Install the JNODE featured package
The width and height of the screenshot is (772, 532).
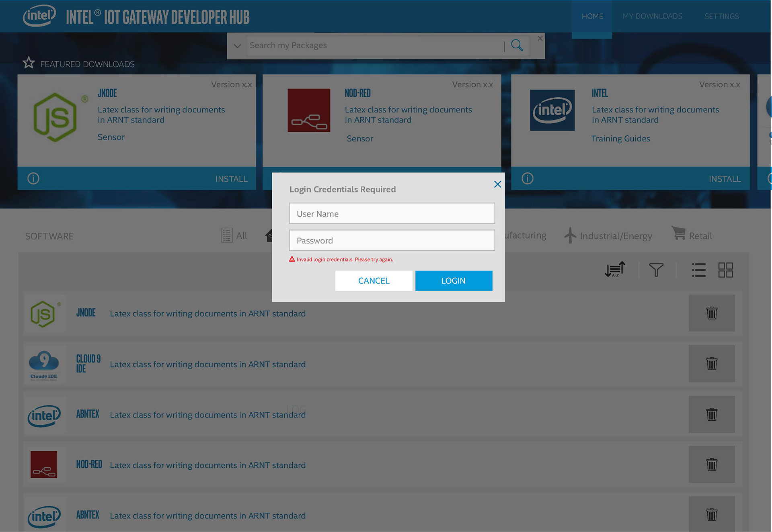231,179
